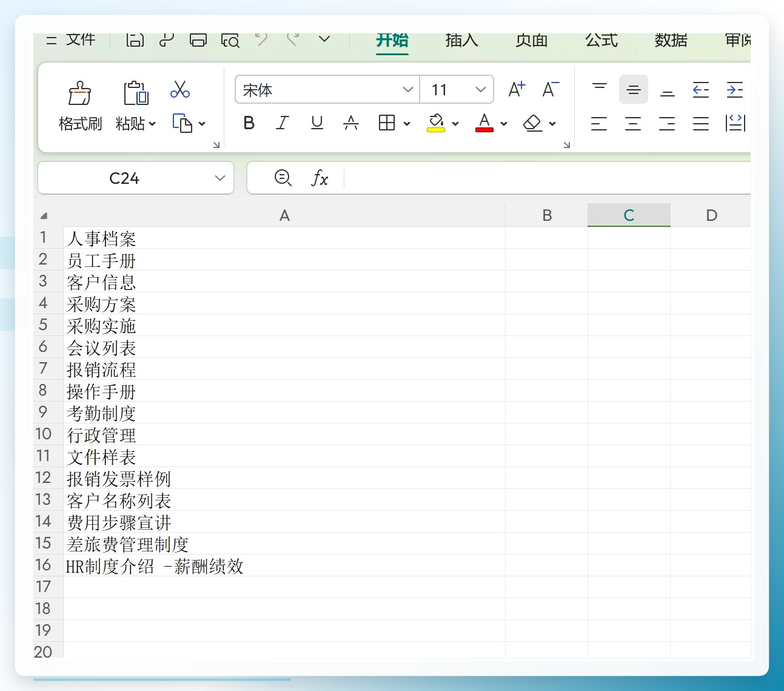Toggle Strikethrough formatting
784x691 pixels.
tap(351, 123)
